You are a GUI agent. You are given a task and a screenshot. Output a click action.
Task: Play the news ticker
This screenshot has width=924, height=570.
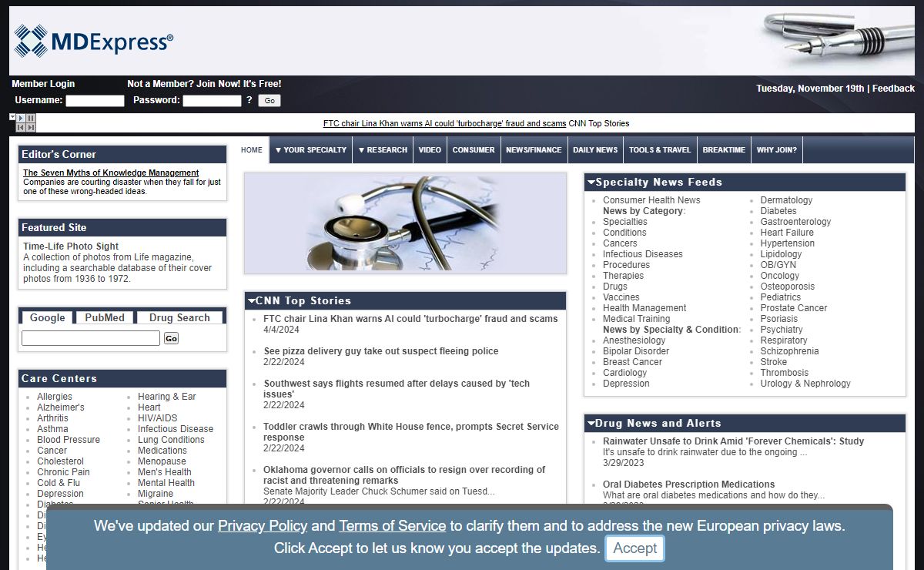pos(21,118)
